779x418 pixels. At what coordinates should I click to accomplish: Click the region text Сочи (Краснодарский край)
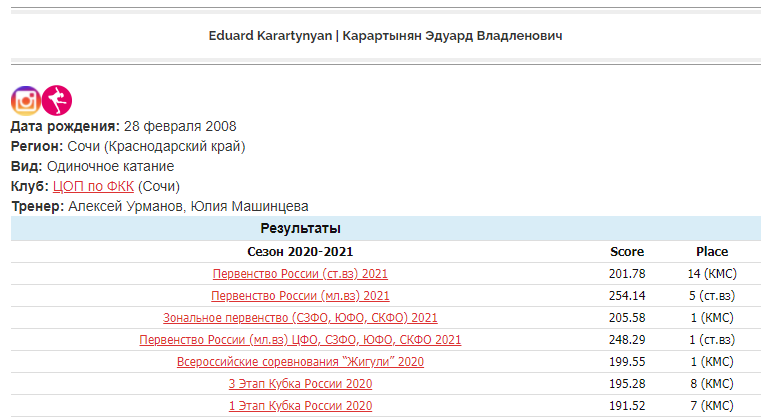[x=156, y=146]
